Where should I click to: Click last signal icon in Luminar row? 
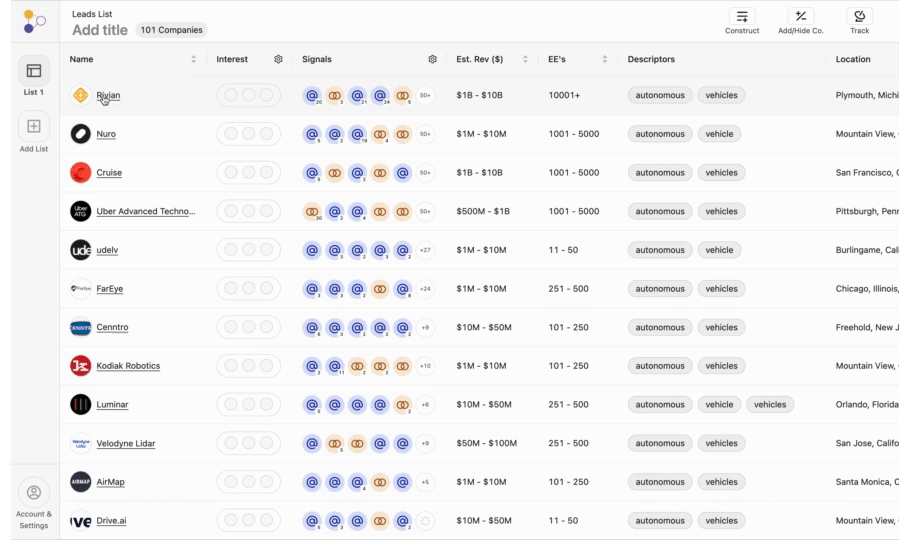click(x=402, y=405)
